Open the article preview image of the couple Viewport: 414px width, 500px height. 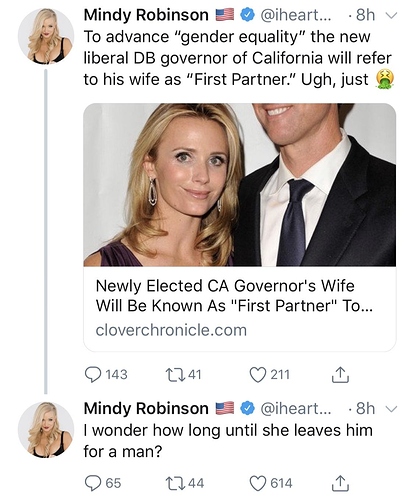(x=240, y=185)
